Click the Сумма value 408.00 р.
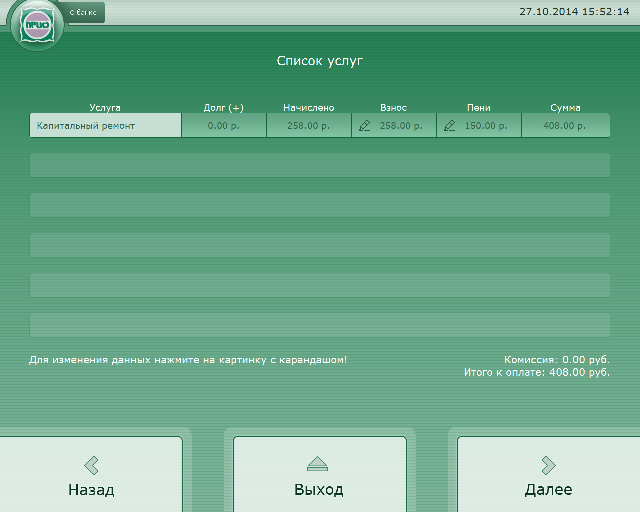 565,126
